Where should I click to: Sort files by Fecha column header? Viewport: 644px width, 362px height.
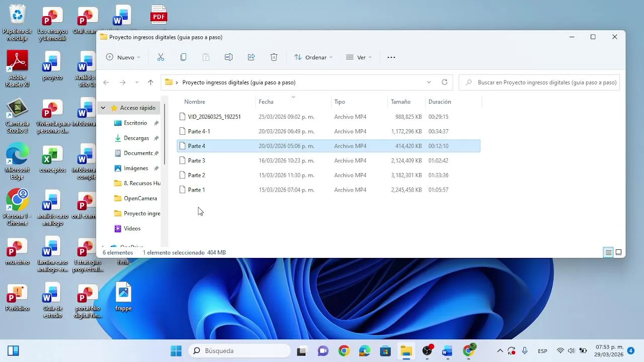tap(266, 102)
